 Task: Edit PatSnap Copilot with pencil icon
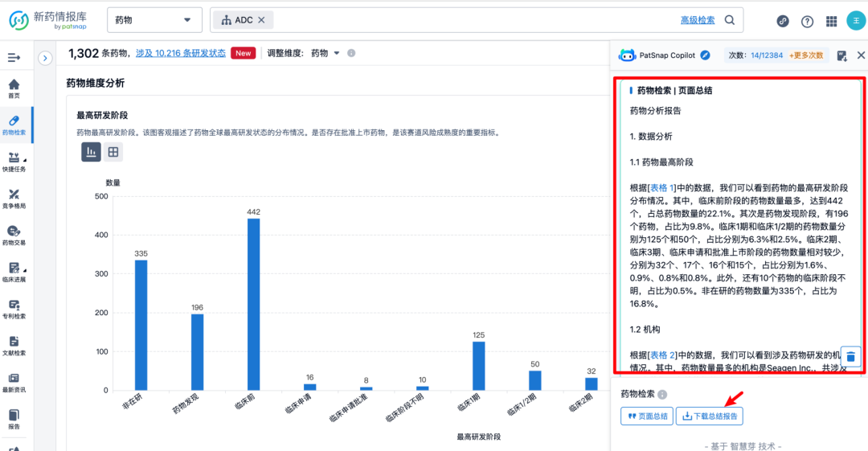tap(705, 55)
